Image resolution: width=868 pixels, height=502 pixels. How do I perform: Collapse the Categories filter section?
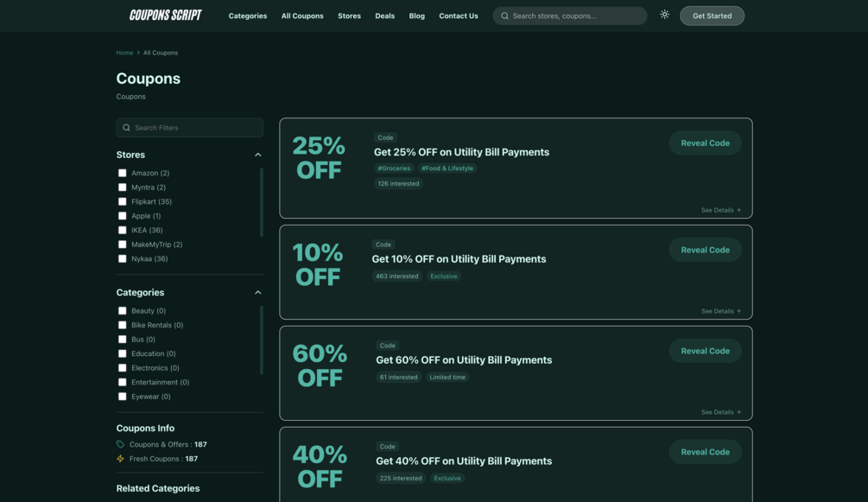point(258,293)
